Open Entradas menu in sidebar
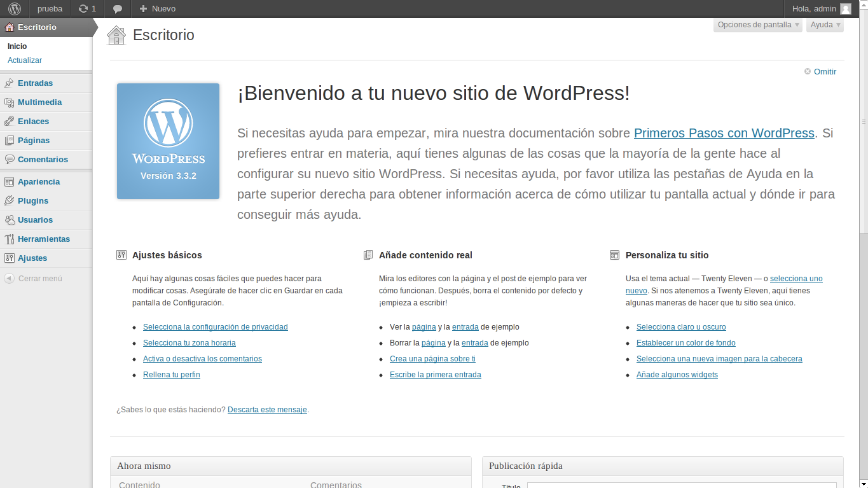This screenshot has width=868, height=488. (36, 83)
